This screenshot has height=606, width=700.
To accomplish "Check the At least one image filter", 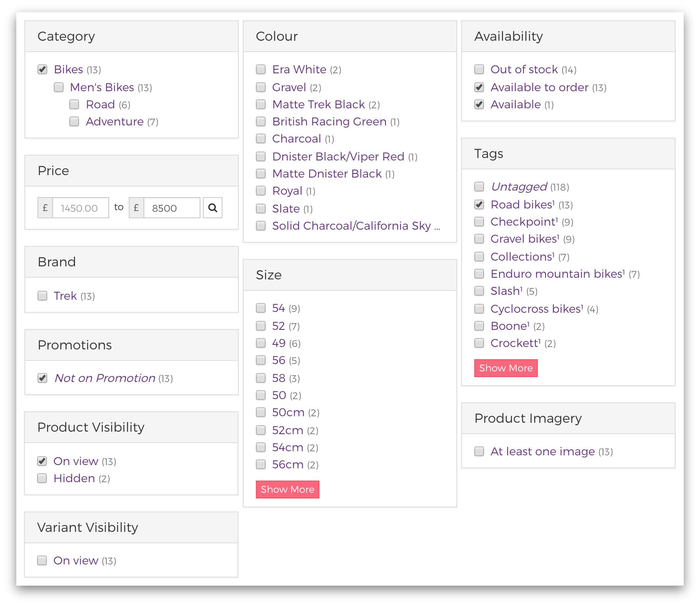I will click(x=479, y=451).
